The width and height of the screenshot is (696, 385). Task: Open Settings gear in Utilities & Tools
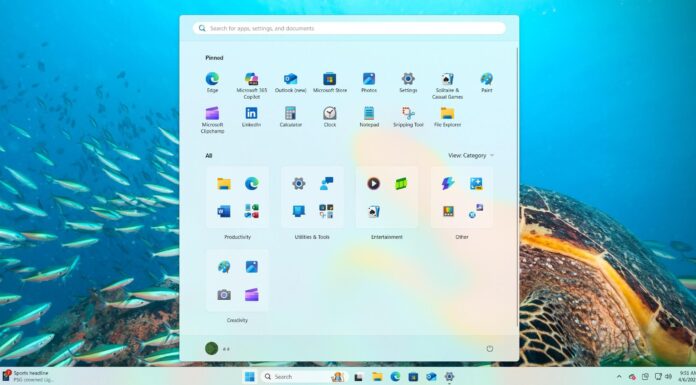point(299,183)
